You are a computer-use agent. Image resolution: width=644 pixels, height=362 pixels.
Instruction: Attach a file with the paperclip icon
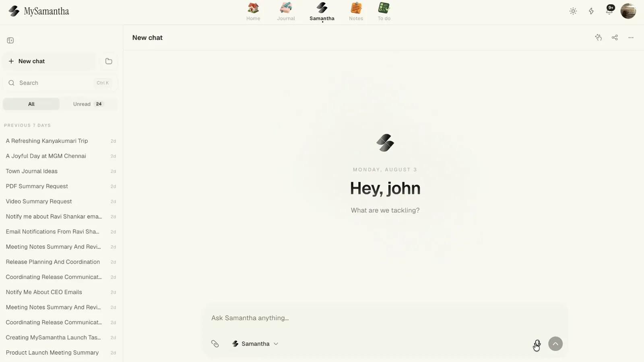pos(215,344)
